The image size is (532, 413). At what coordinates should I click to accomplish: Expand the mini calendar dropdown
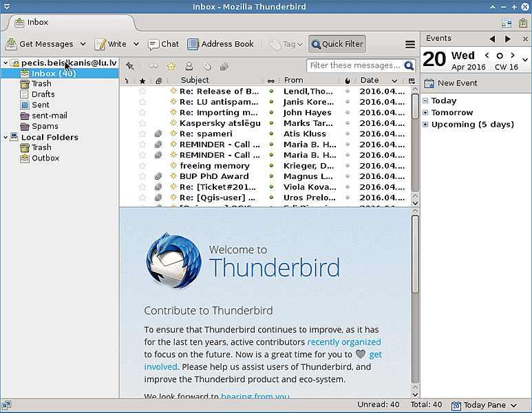[525, 60]
